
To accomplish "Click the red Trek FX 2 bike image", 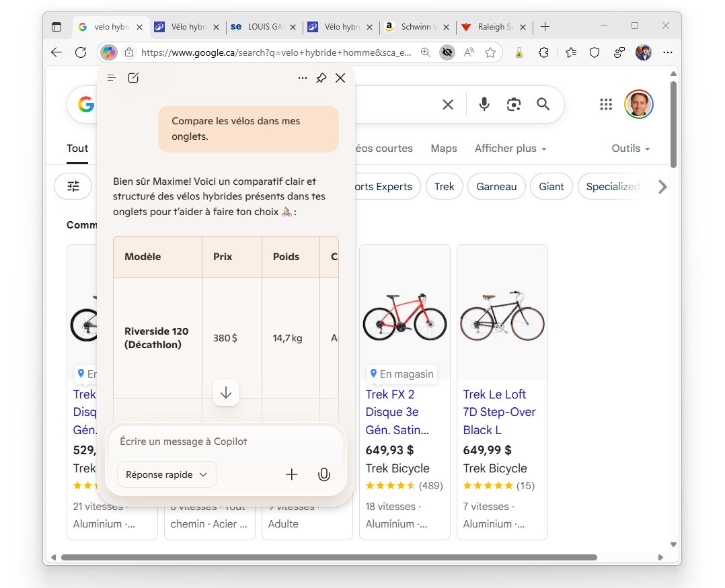I will 405,317.
